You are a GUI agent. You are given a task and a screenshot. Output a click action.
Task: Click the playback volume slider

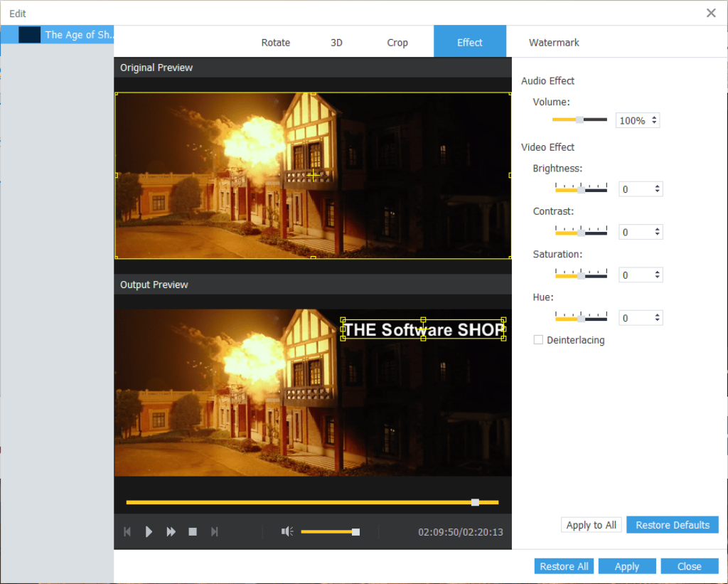point(330,531)
